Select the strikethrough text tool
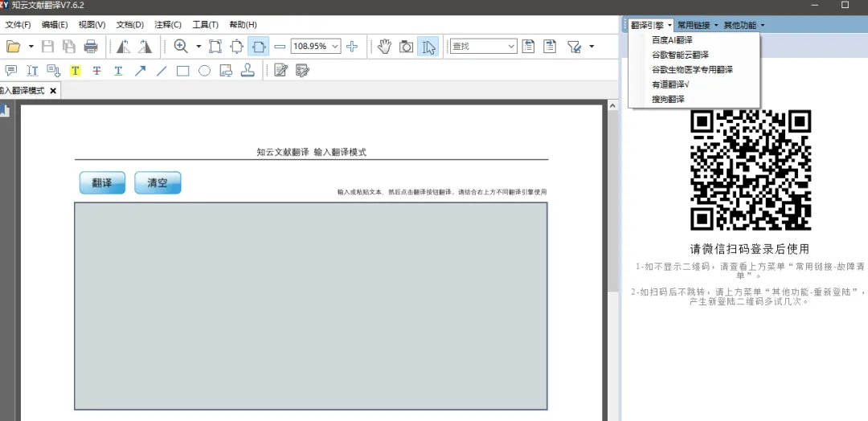Screen dimensions: 868x421 tap(97, 71)
